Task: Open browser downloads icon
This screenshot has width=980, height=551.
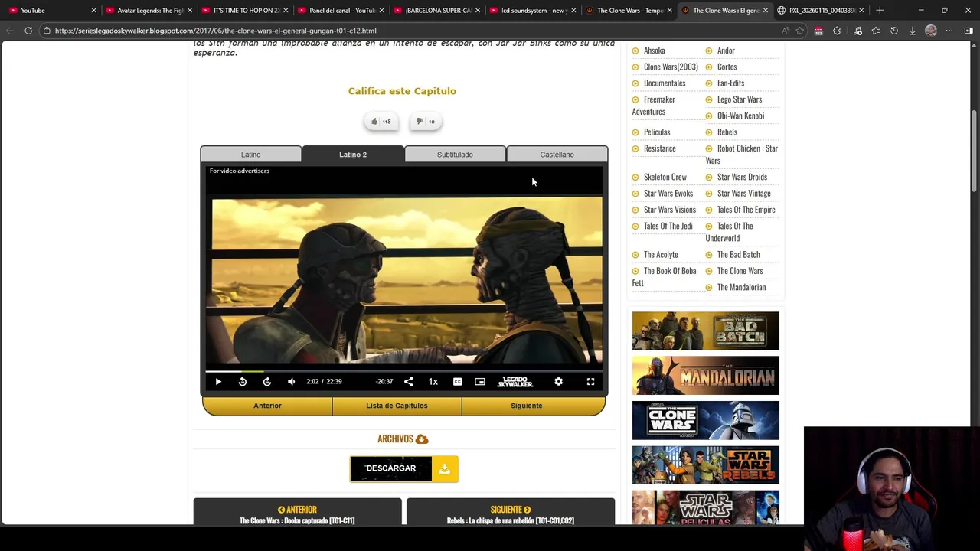Action: point(912,31)
